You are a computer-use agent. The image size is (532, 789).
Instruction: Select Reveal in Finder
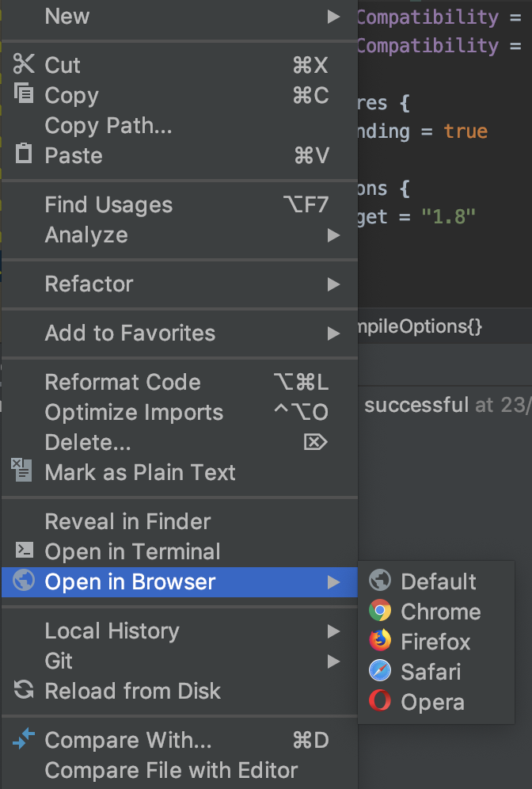pyautogui.click(x=127, y=521)
